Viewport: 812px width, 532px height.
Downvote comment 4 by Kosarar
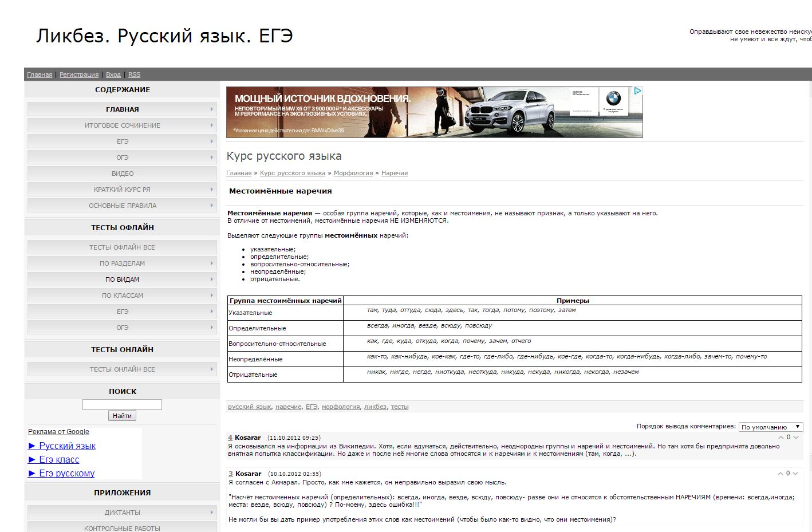[796, 438]
